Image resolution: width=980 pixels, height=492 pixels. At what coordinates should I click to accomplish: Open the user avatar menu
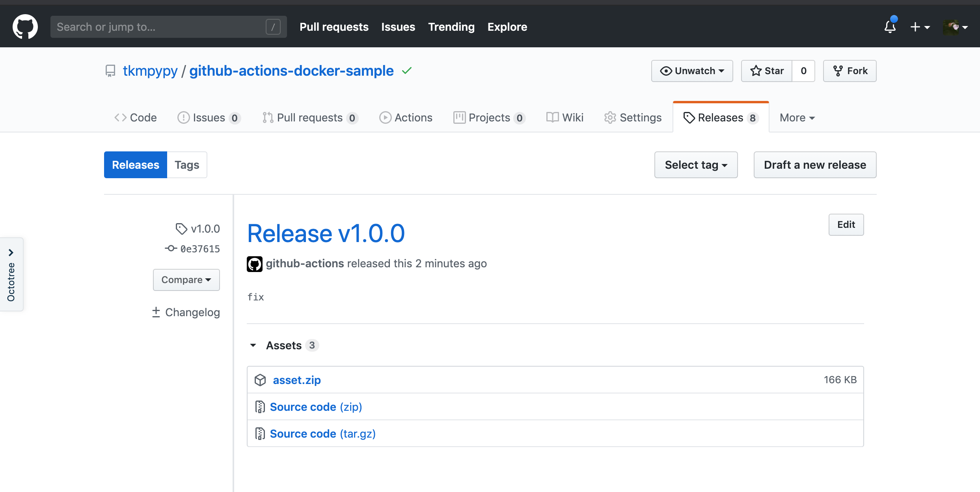pos(955,27)
